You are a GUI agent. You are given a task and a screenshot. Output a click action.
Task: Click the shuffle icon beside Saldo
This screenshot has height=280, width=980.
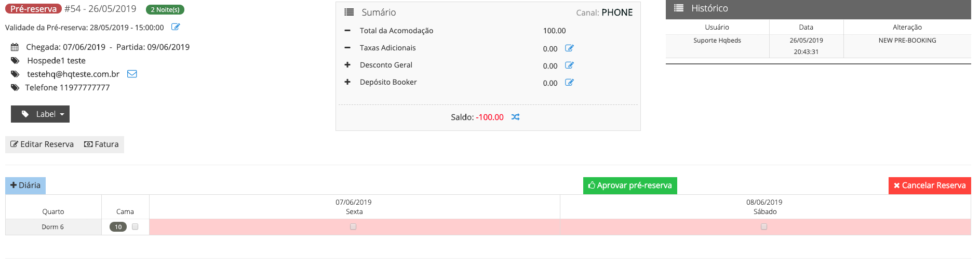[x=515, y=117]
